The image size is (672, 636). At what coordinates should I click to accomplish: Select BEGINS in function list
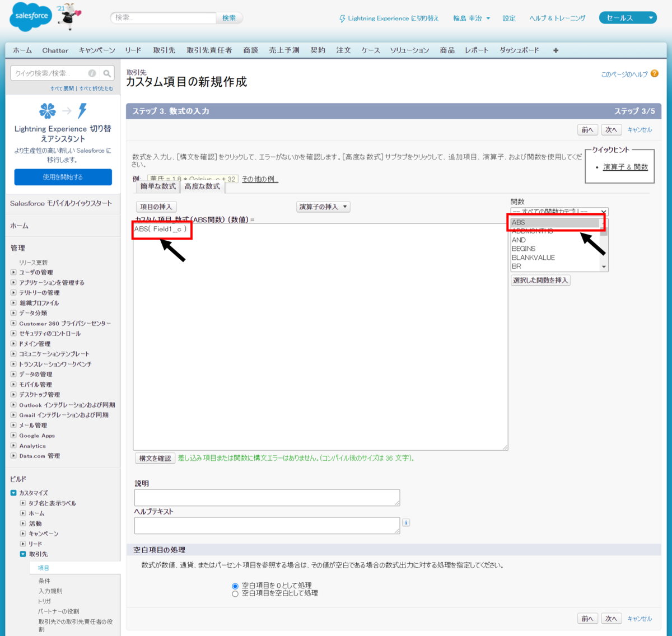(x=555, y=249)
